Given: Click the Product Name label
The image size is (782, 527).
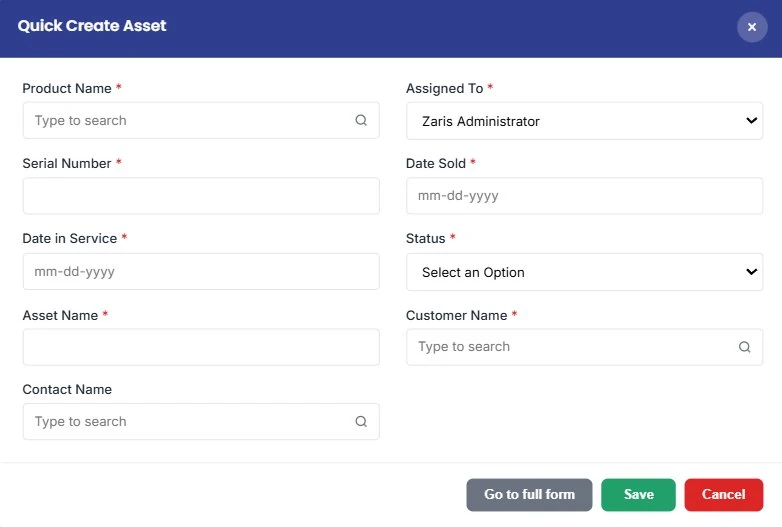Looking at the screenshot, I should (x=67, y=89).
